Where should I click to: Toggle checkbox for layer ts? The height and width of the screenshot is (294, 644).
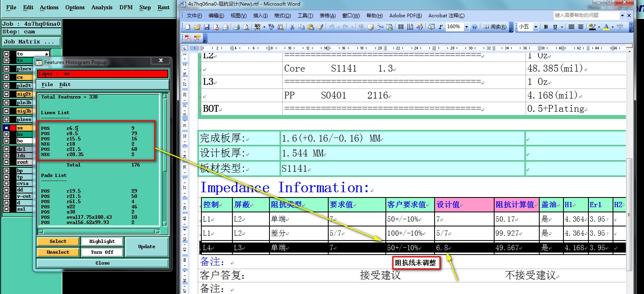coord(6,60)
